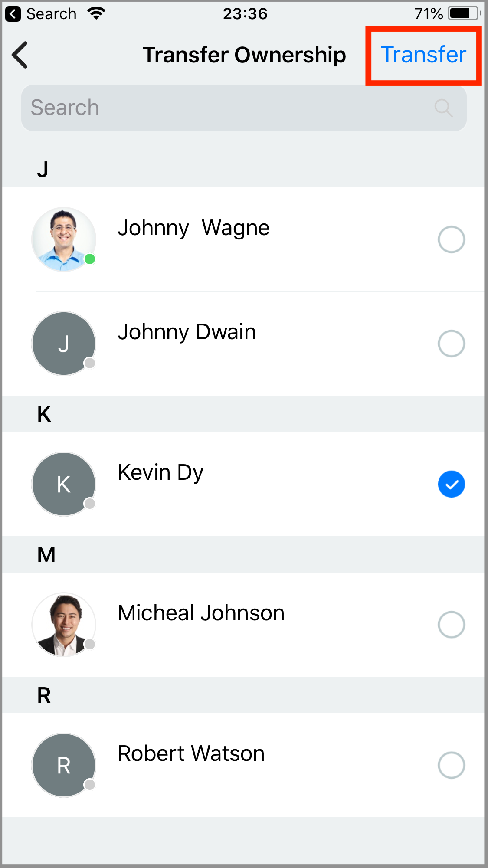Click the search magnifier icon
The image size is (488, 868).
tap(443, 108)
